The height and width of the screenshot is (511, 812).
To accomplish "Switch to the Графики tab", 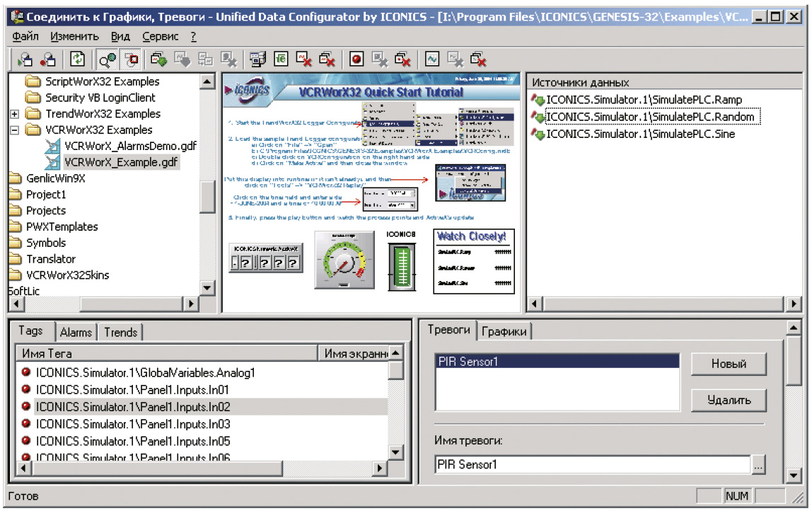I will click(x=504, y=332).
